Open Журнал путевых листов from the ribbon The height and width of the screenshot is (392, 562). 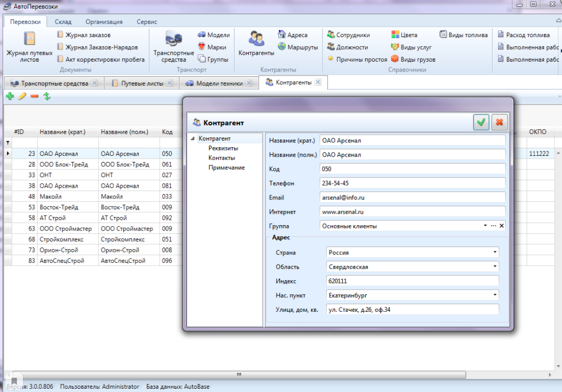pyautogui.click(x=29, y=46)
